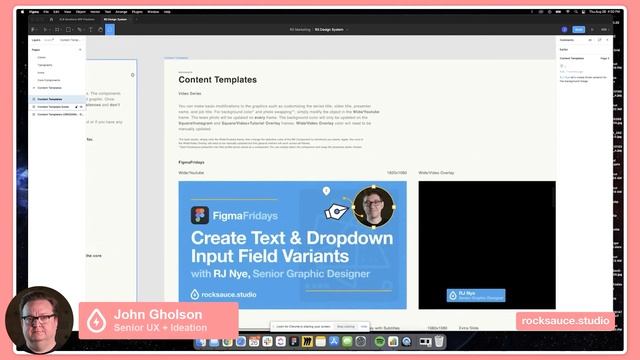Screen dimensions: 640x360
Task: Open Spotify from the Dock
Action: (x=379, y=342)
